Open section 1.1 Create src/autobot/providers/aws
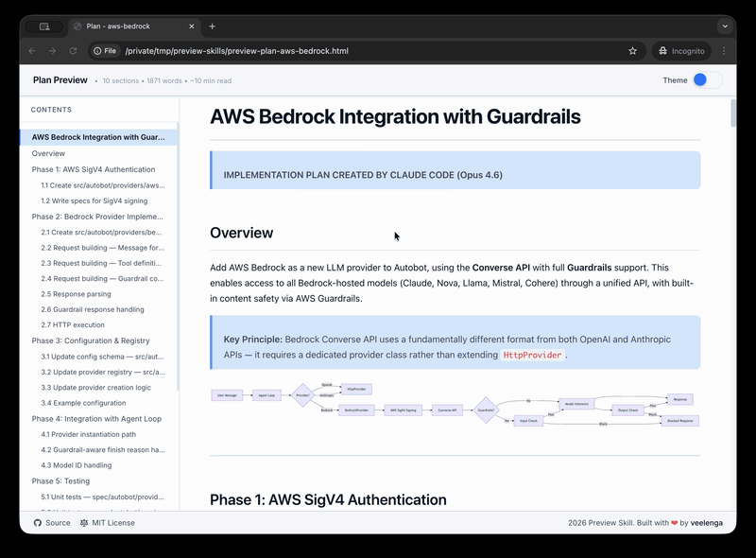Image resolution: width=756 pixels, height=558 pixels. (103, 185)
